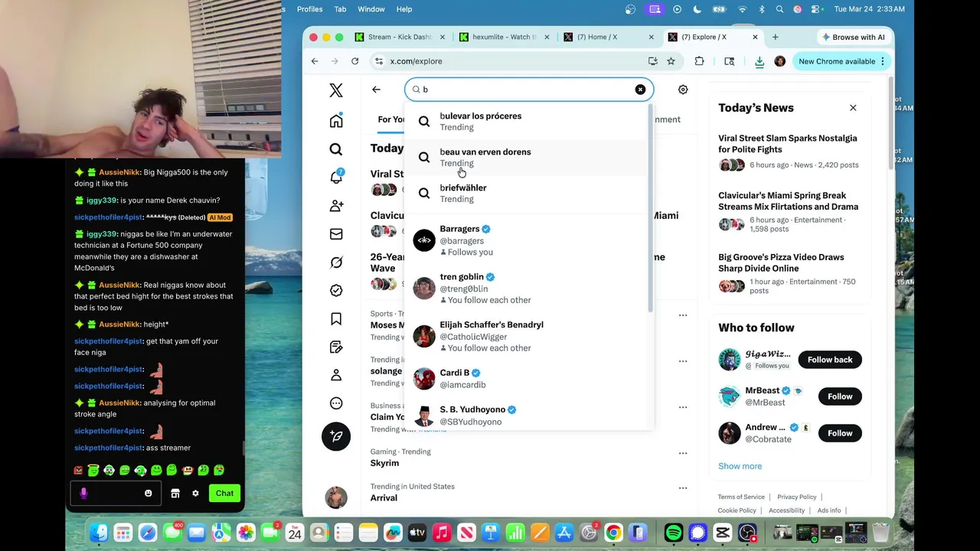This screenshot has height=551, width=980.
Task: Click the X logo at sidebar top
Action: pyautogui.click(x=336, y=90)
